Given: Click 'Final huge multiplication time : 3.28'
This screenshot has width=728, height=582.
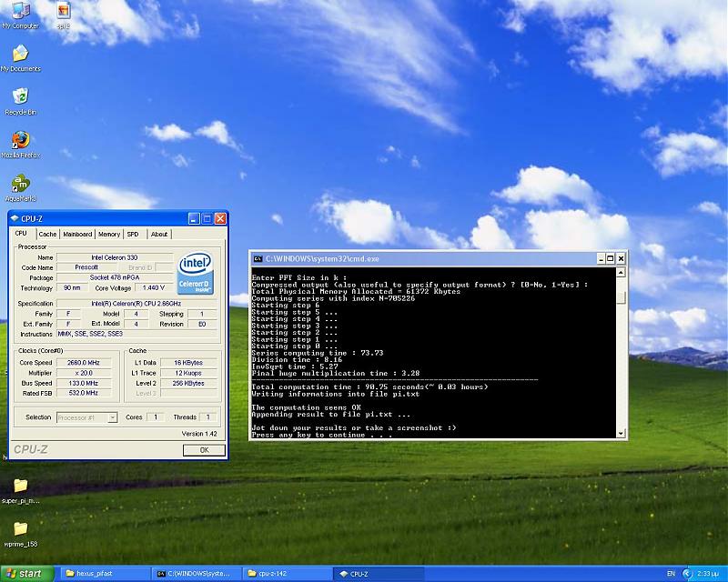Looking at the screenshot, I should coord(336,373).
